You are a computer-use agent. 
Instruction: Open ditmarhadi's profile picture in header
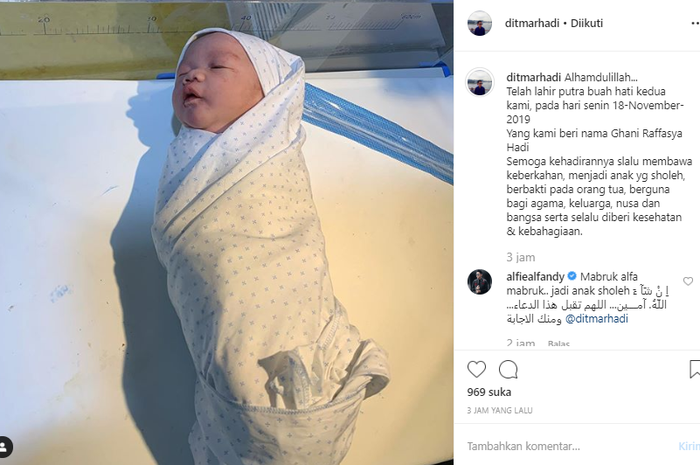click(479, 23)
